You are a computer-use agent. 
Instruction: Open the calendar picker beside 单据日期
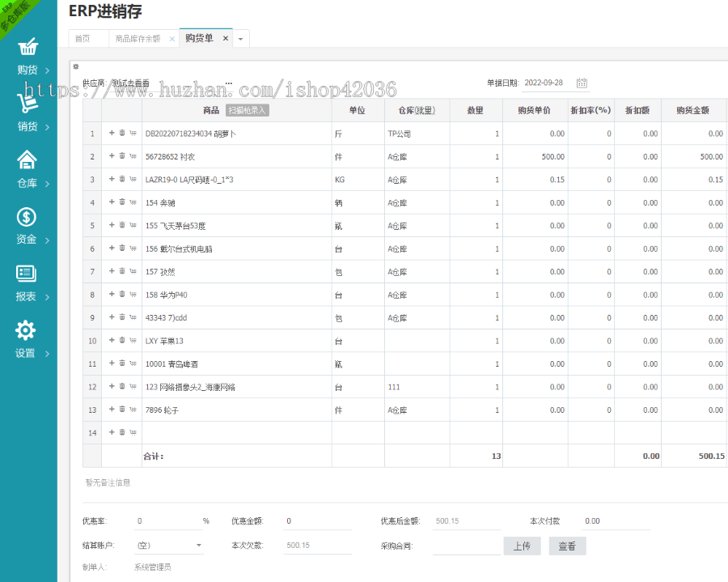tap(582, 83)
